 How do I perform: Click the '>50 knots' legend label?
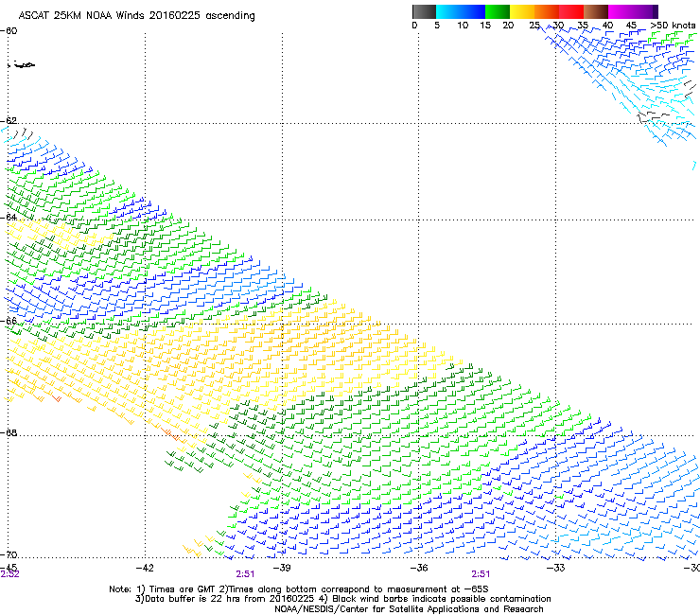pos(673,26)
